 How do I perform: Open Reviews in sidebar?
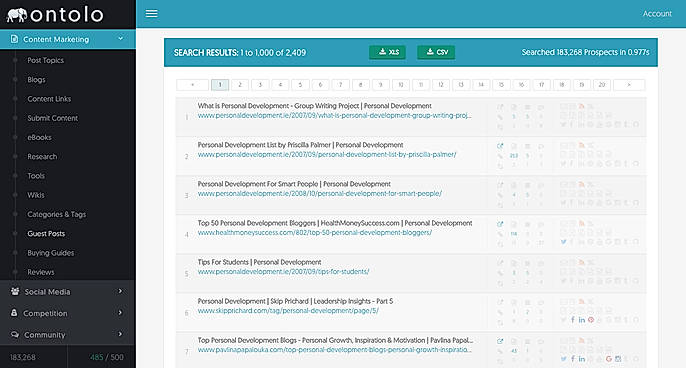point(41,272)
